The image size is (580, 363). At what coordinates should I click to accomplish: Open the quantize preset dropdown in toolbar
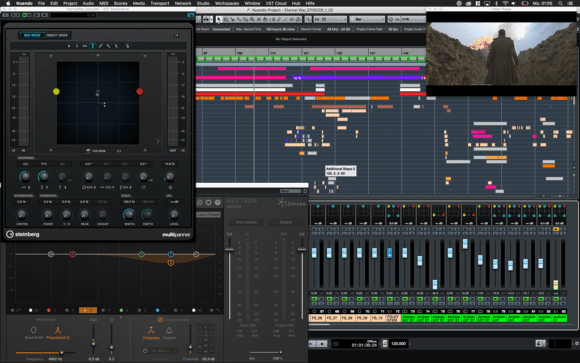pos(414,19)
